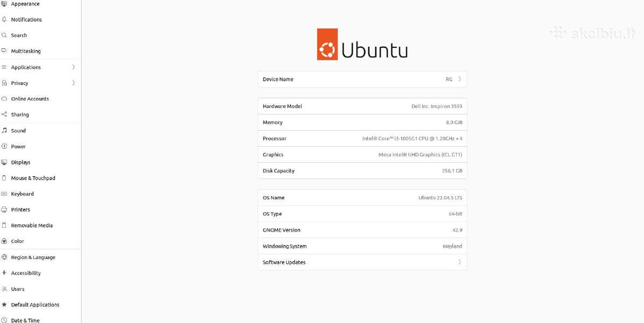Click the Privacy hand icon

pos(4,83)
